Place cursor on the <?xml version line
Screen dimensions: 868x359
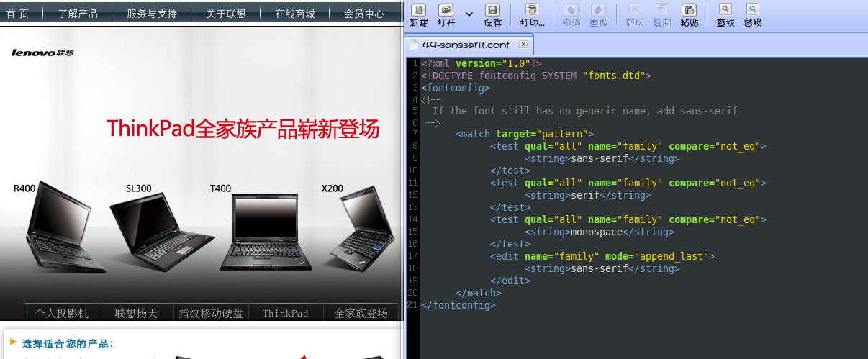(x=482, y=63)
